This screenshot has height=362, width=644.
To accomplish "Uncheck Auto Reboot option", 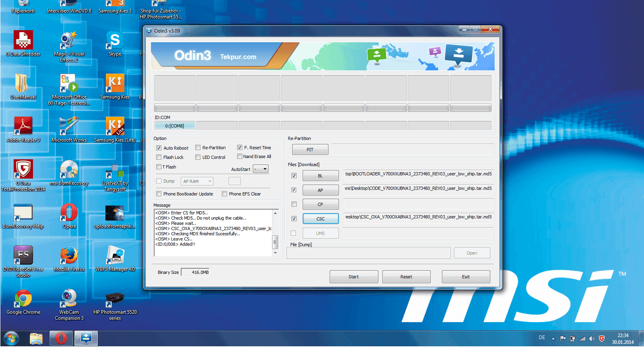I will coord(159,148).
